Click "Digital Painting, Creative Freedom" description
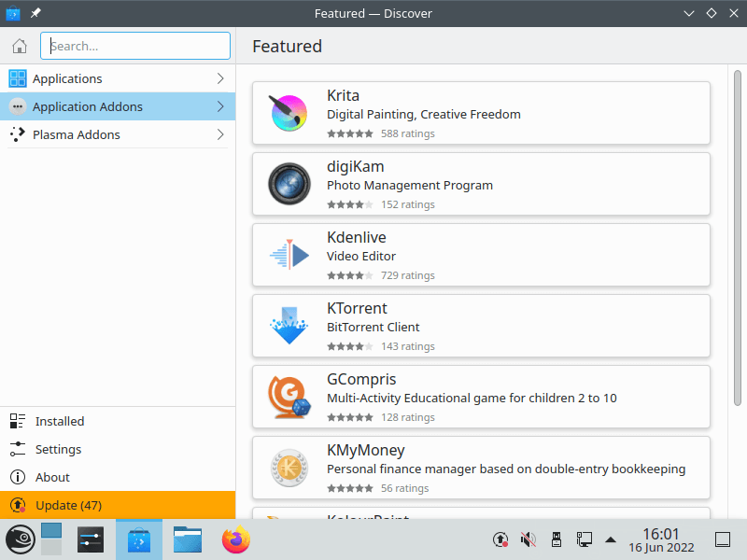This screenshot has width=747, height=560. (424, 115)
